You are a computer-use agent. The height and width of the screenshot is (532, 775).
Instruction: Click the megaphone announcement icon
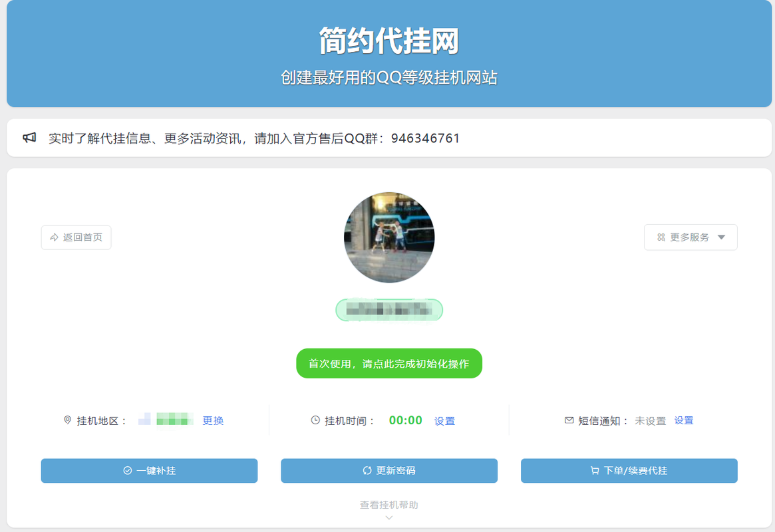pos(29,138)
